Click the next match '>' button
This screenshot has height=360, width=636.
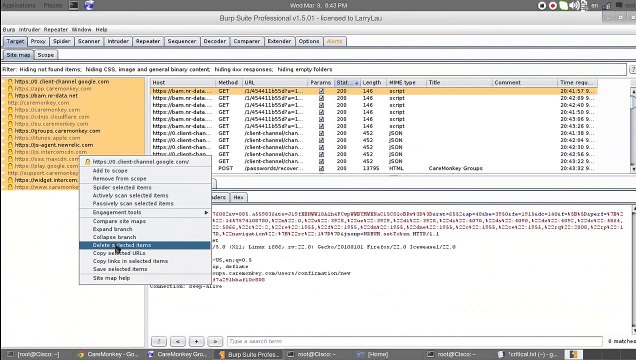[x=215, y=341]
